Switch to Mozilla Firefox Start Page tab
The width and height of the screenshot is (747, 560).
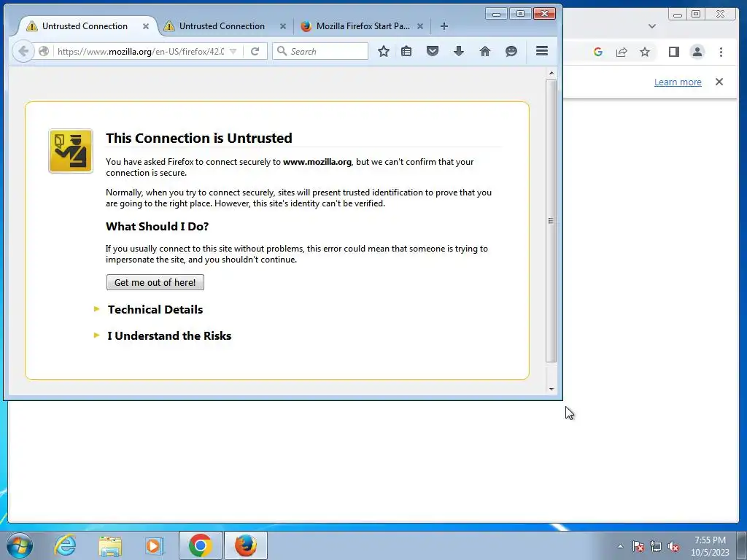tap(363, 26)
